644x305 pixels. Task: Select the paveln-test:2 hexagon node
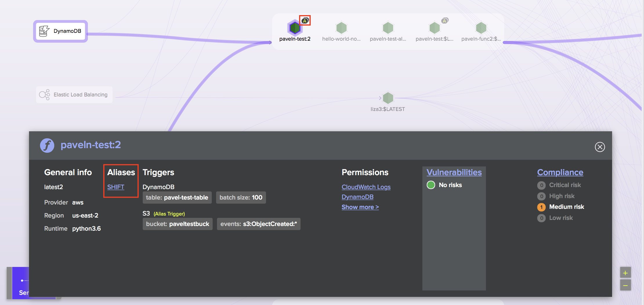295,28
